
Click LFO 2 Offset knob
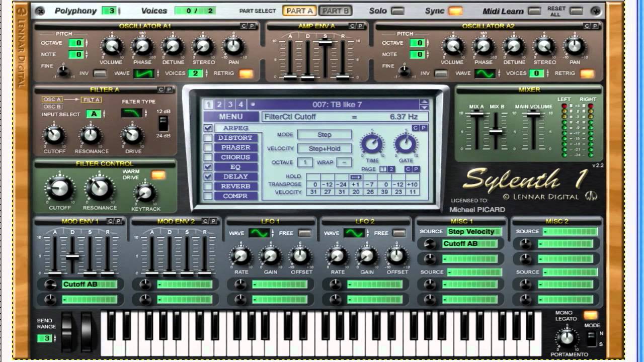coord(397,256)
